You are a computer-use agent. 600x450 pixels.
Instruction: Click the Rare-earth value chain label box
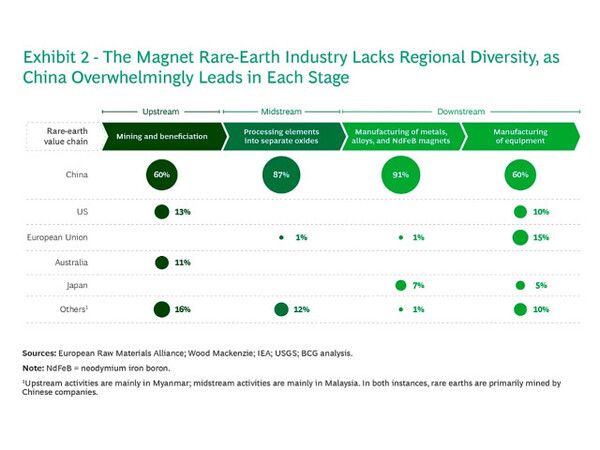(70, 135)
